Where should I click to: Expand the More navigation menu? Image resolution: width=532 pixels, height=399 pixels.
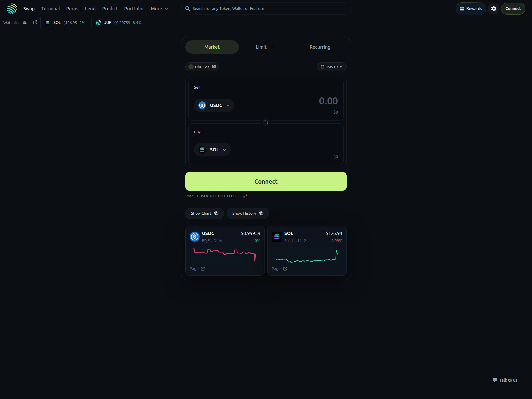tap(159, 9)
